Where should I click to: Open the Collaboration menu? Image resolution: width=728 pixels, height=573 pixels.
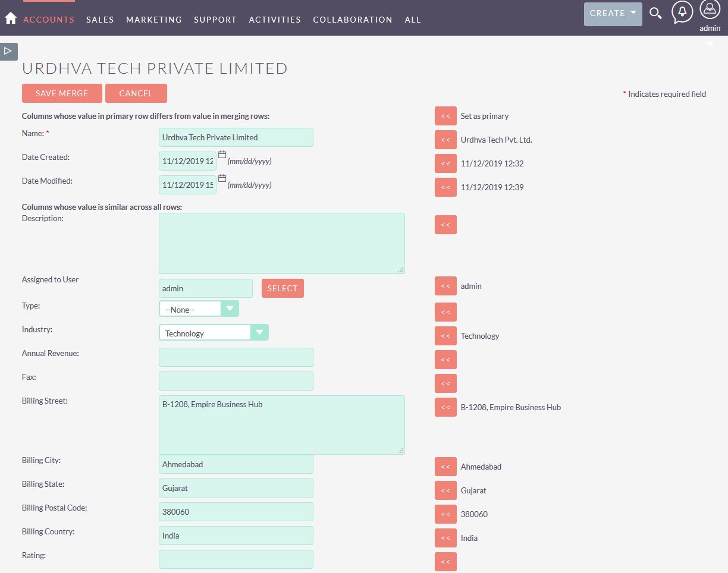click(x=353, y=20)
